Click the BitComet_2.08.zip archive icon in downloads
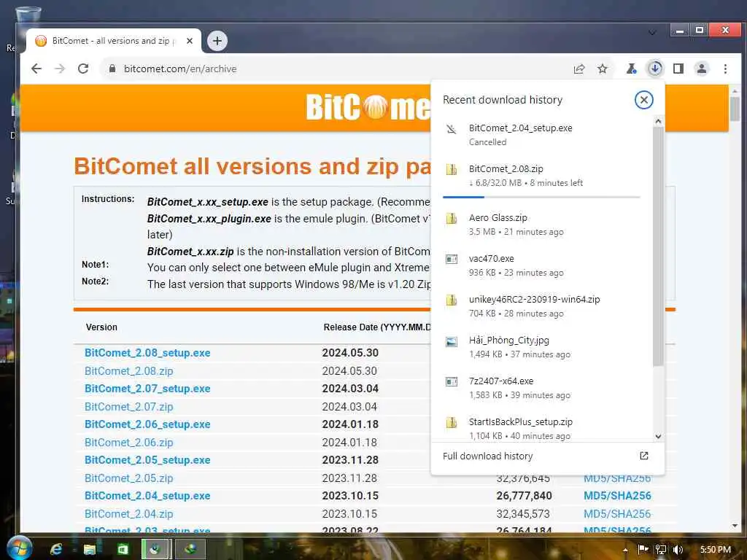Screen dimensions: 747x560 coord(451,169)
